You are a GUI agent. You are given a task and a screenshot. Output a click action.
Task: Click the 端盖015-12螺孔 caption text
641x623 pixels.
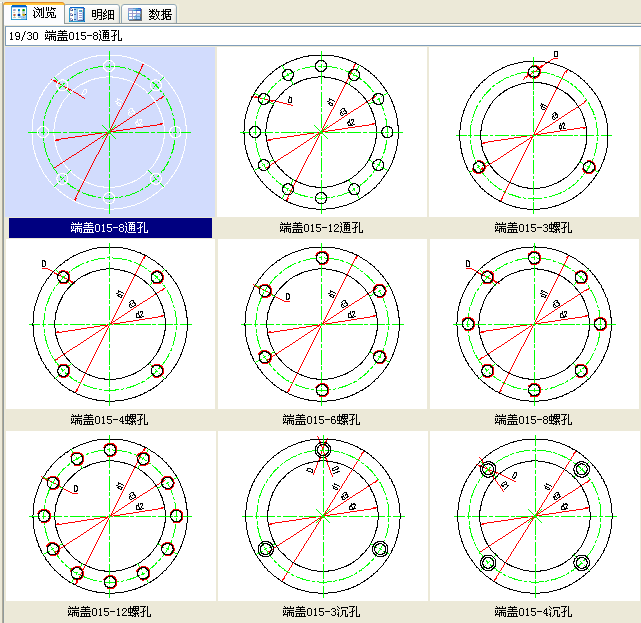pyautogui.click(x=110, y=611)
